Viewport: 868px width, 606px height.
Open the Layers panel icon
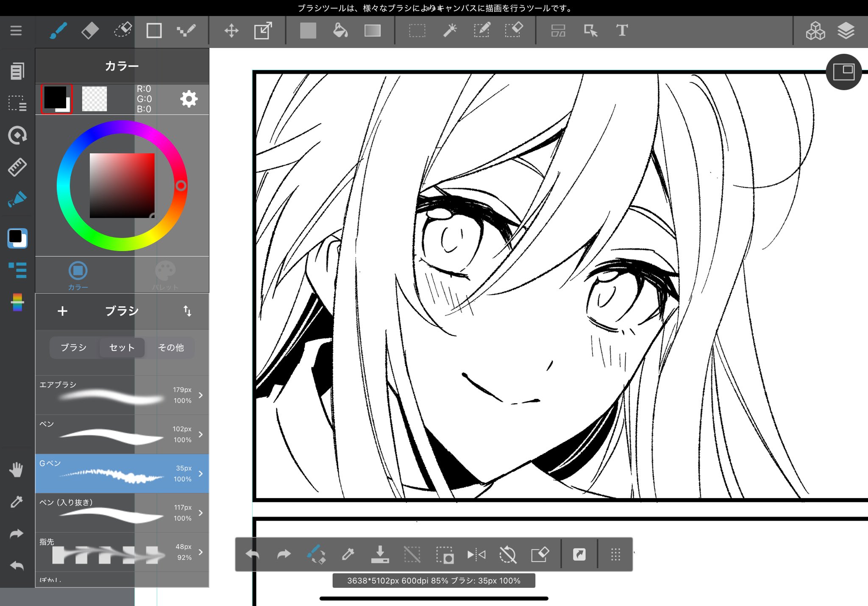click(x=846, y=30)
